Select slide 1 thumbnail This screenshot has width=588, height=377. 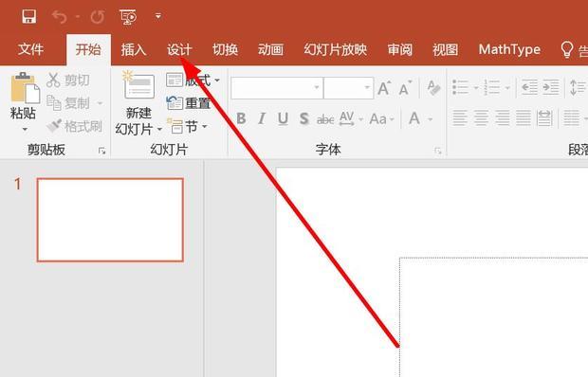110,220
